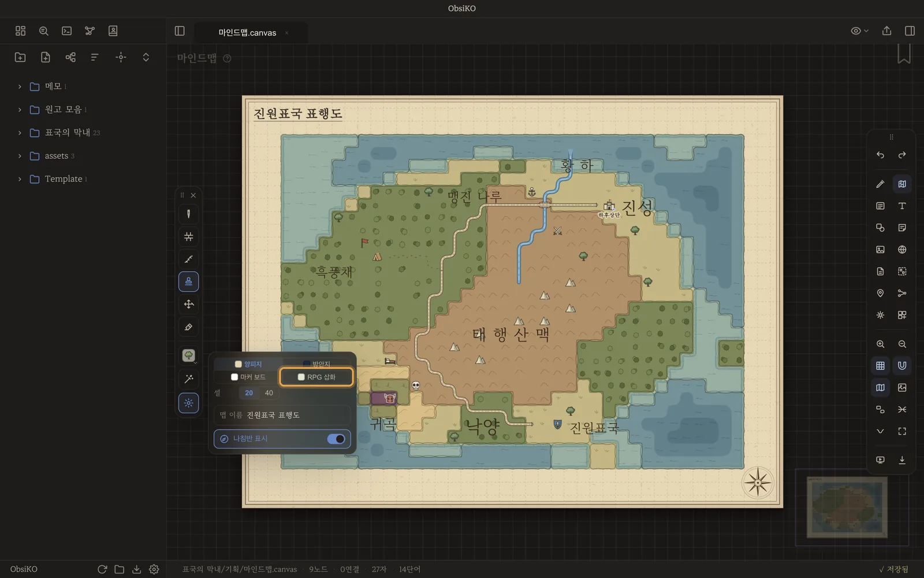The image size is (924, 578).
Task: Click the undo arrow
Action: [880, 155]
